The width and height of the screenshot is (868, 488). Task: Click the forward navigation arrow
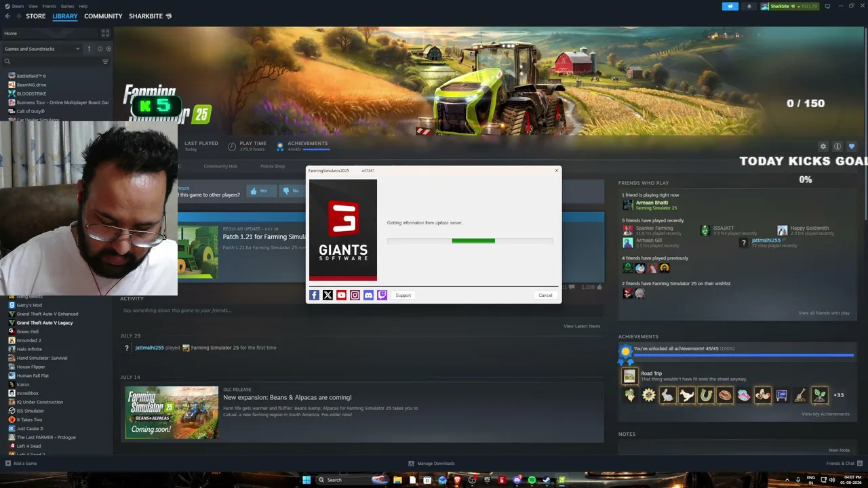(18, 16)
